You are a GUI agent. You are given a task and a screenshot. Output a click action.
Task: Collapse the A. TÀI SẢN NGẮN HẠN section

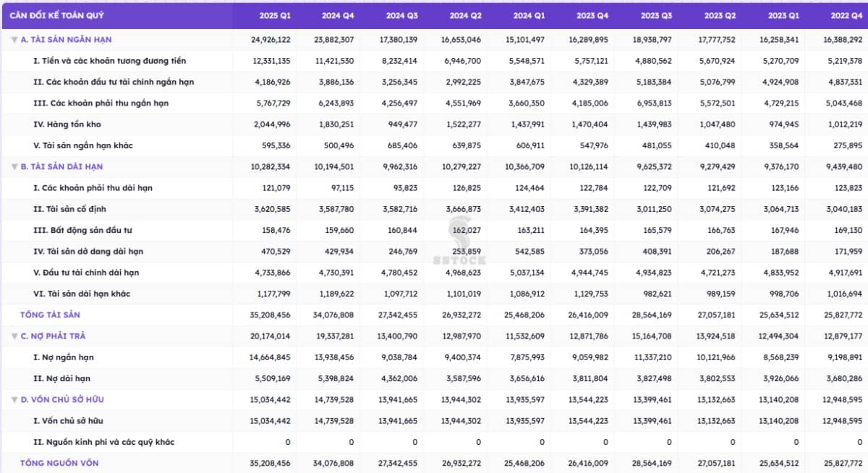tap(14, 40)
